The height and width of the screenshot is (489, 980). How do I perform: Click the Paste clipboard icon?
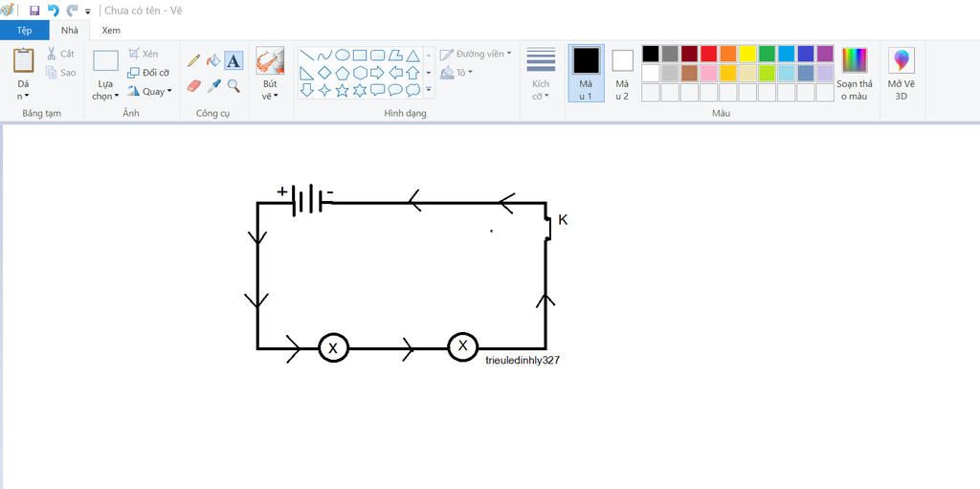coord(24,60)
